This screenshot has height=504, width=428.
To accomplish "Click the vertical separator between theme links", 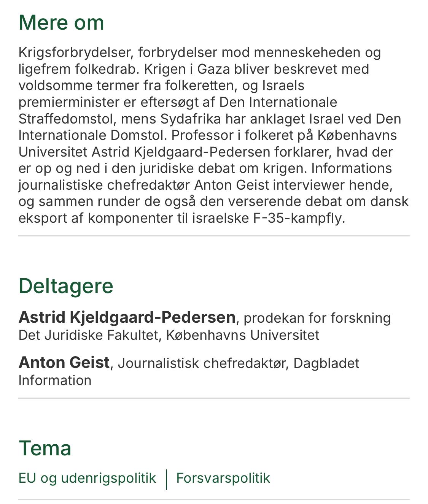I will click(x=167, y=479).
